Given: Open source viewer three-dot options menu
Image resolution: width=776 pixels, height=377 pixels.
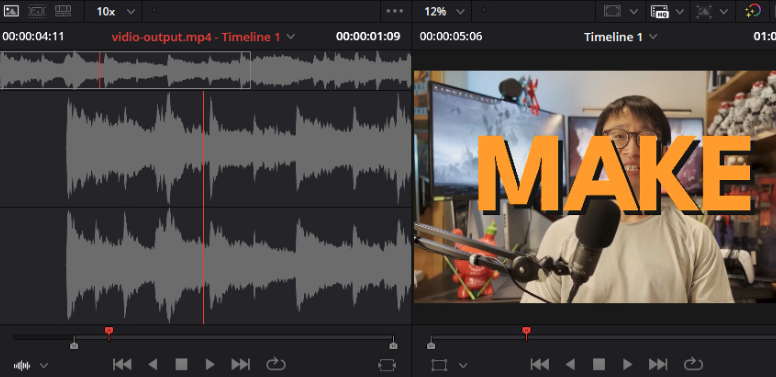Looking at the screenshot, I should [x=394, y=11].
